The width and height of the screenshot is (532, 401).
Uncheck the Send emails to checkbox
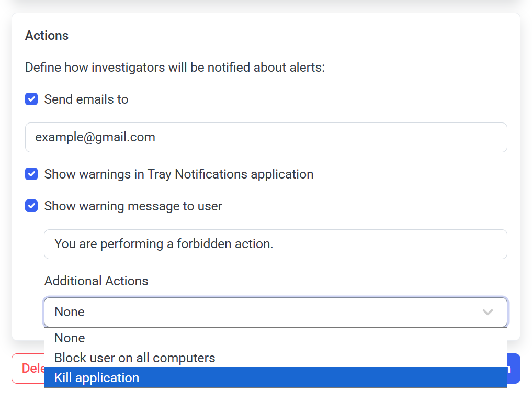coord(31,99)
